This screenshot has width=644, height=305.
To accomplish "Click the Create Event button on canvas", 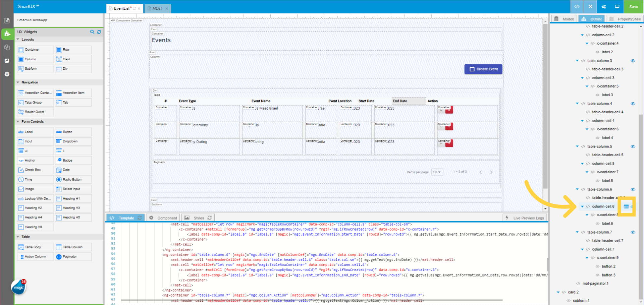I will pos(483,69).
